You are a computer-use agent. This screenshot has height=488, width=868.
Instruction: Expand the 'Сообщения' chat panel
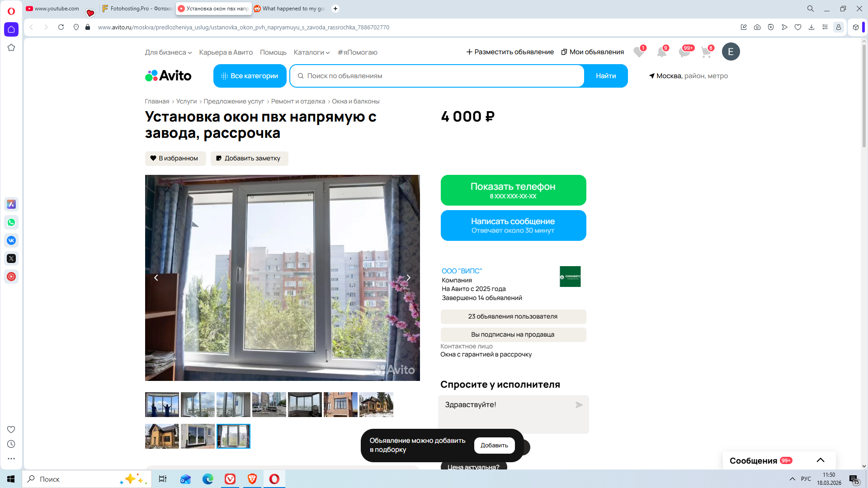(820, 460)
